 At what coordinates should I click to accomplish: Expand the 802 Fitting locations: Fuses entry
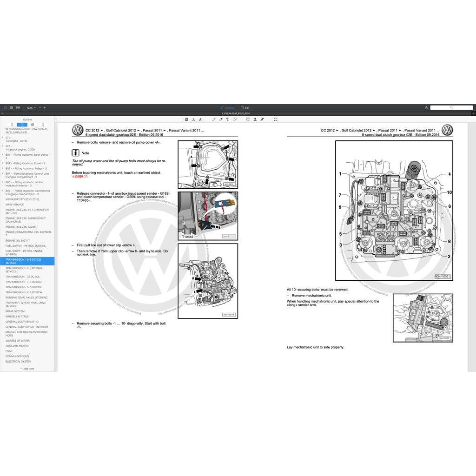[x=3, y=163]
